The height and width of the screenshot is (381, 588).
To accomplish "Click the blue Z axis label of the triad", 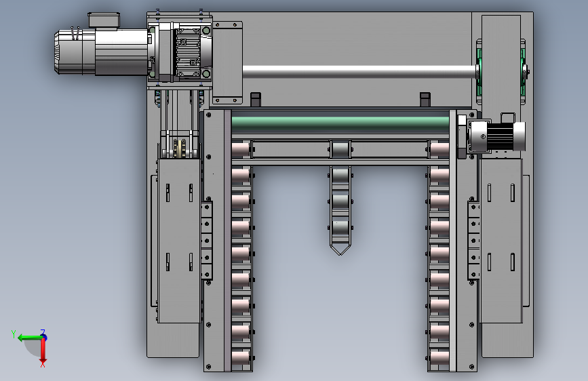I will [43, 332].
